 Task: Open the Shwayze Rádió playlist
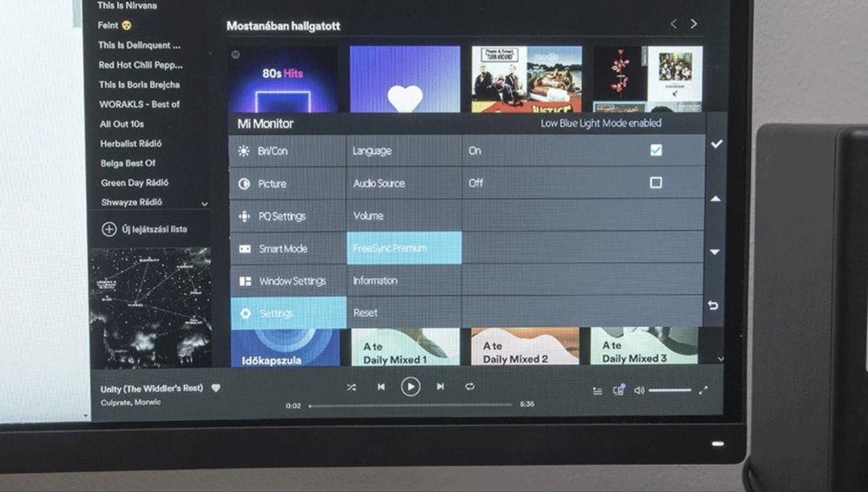[131, 202]
